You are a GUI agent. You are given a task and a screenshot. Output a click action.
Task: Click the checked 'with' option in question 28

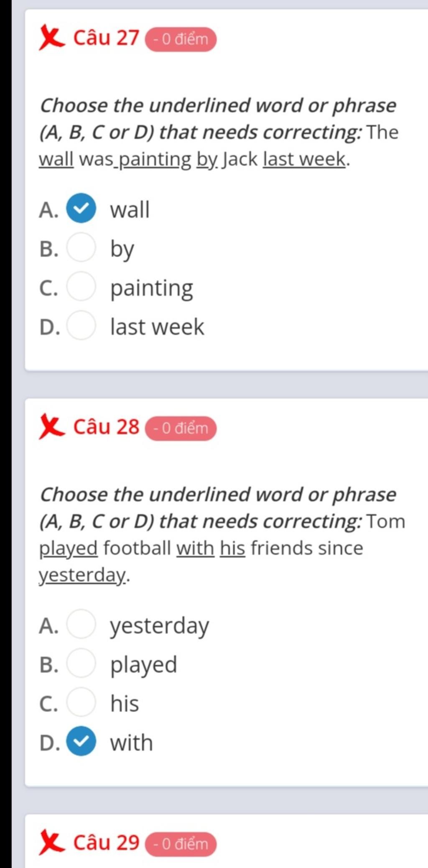(x=81, y=742)
